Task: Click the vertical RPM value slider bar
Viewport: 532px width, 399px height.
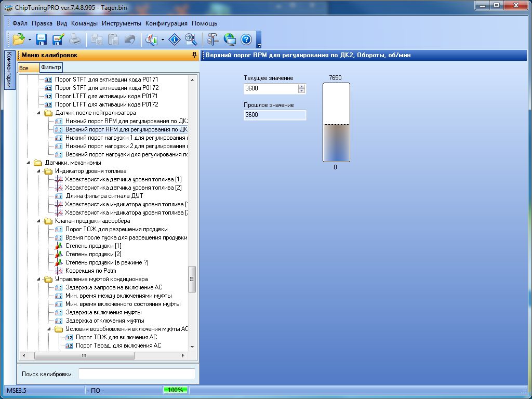Action: 336,123
